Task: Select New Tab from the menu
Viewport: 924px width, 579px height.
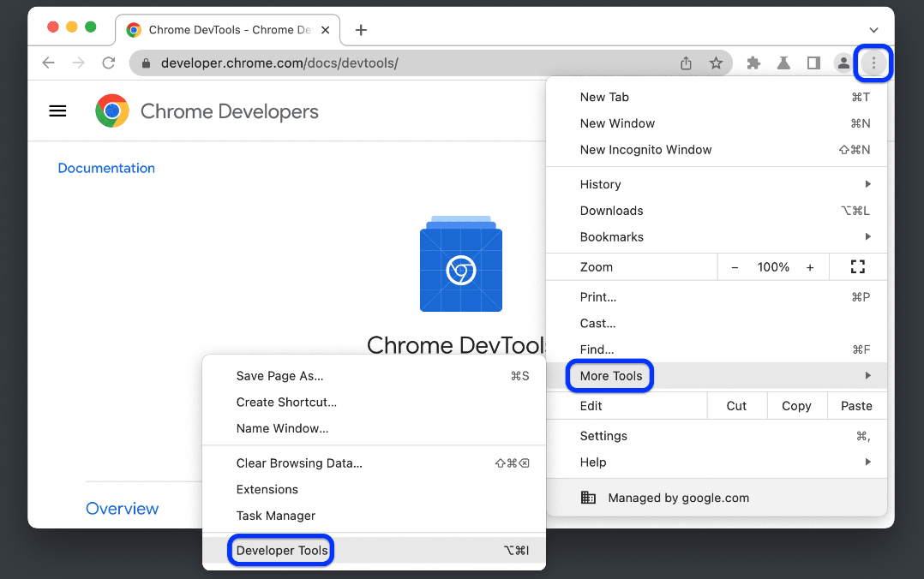Action: pyautogui.click(x=717, y=97)
